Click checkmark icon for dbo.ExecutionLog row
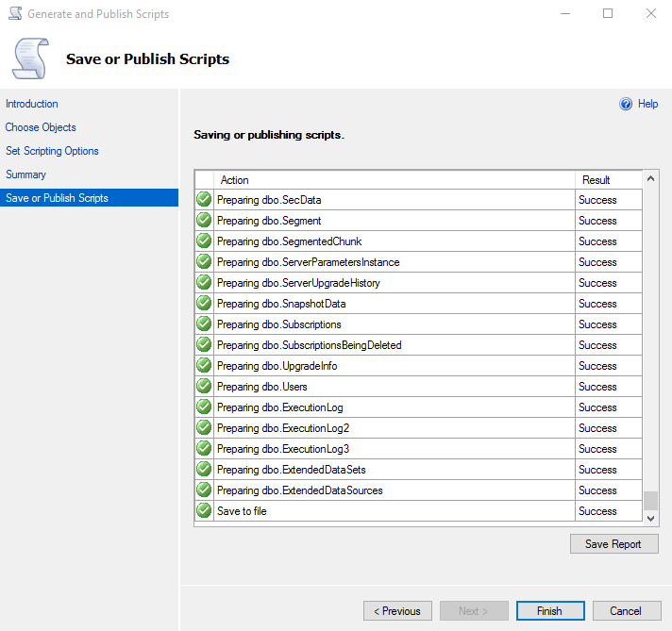The image size is (672, 631). tap(204, 407)
